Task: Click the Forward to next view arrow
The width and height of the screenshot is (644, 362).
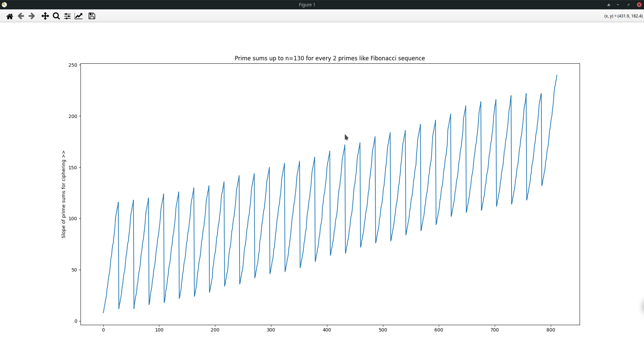Action: (x=32, y=16)
